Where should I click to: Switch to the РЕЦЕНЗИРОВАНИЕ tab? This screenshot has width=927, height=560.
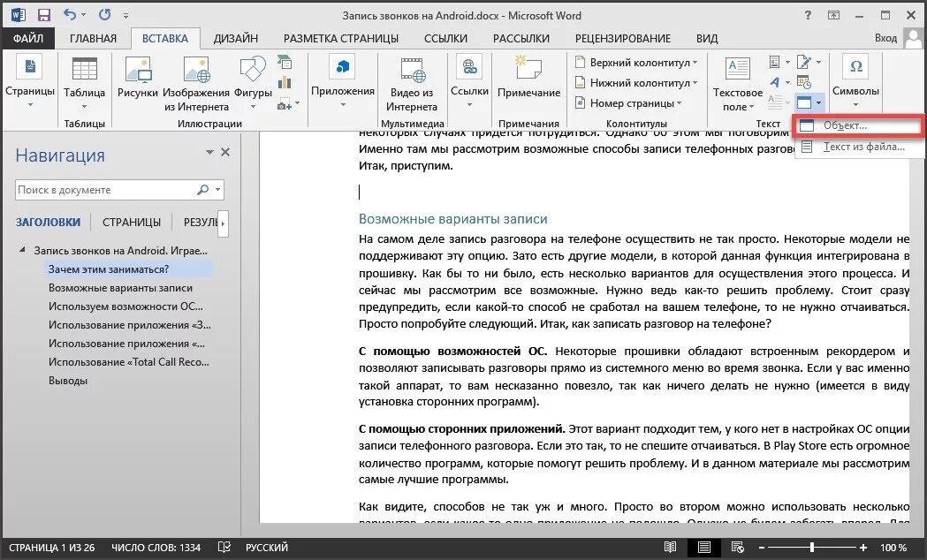[x=623, y=38]
